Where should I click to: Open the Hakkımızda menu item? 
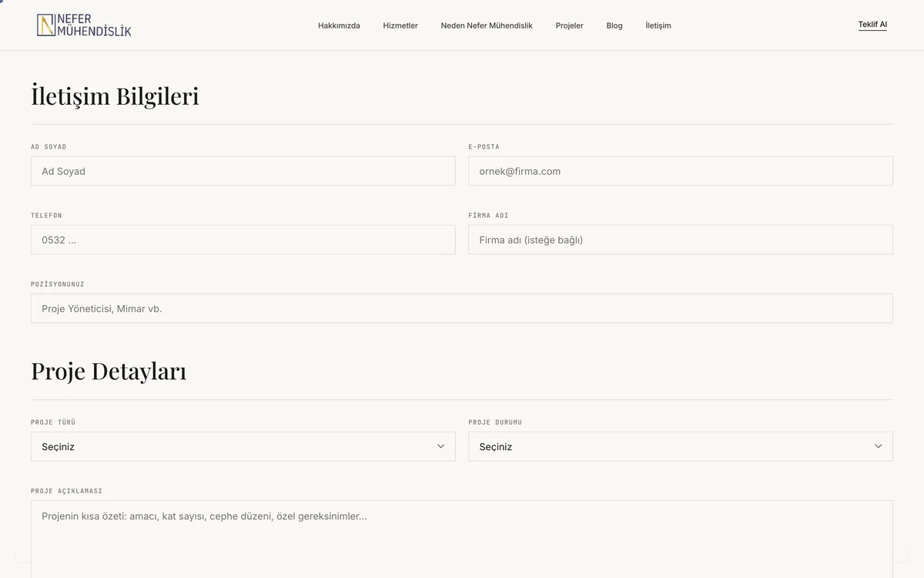[x=339, y=25]
